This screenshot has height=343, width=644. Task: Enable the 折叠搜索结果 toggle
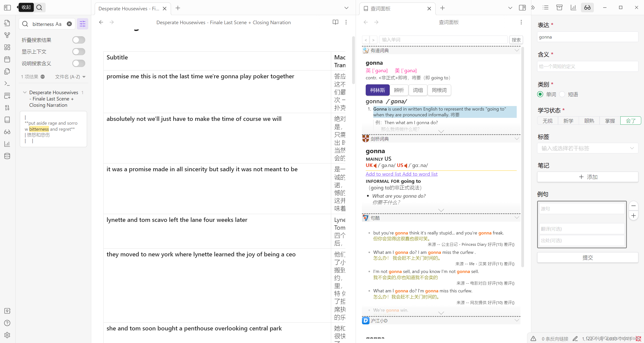click(79, 40)
